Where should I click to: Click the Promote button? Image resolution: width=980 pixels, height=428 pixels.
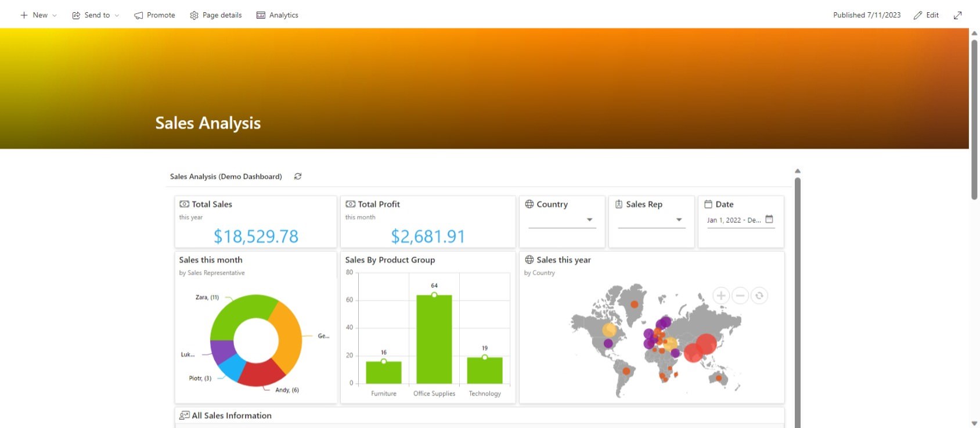154,15
